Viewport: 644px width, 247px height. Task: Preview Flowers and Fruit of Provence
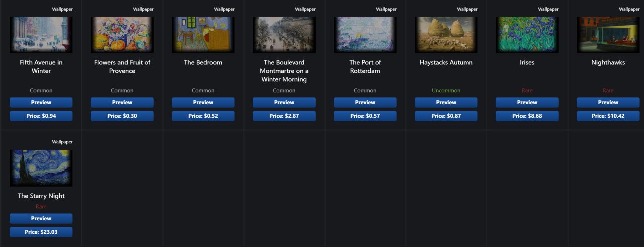click(x=122, y=102)
